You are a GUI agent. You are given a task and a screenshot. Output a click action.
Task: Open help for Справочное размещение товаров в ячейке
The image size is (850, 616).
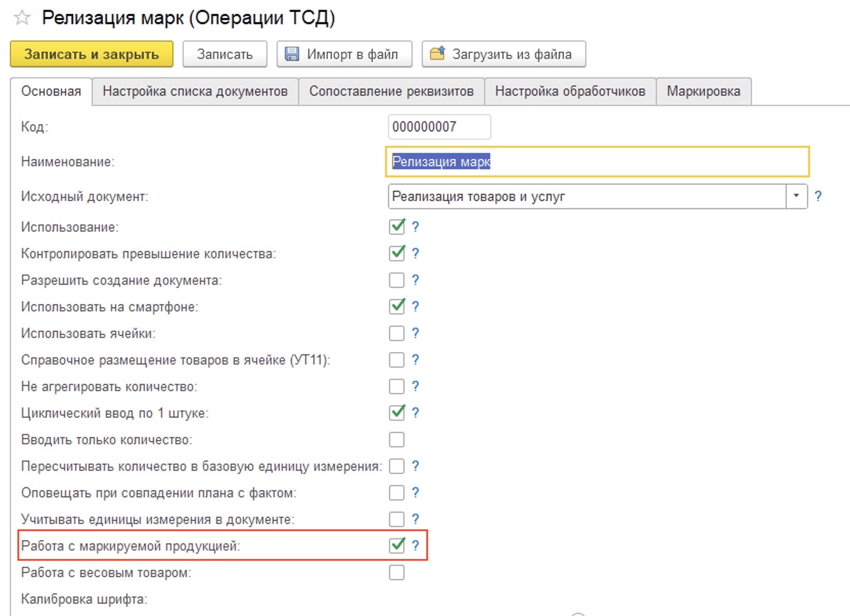point(416,360)
